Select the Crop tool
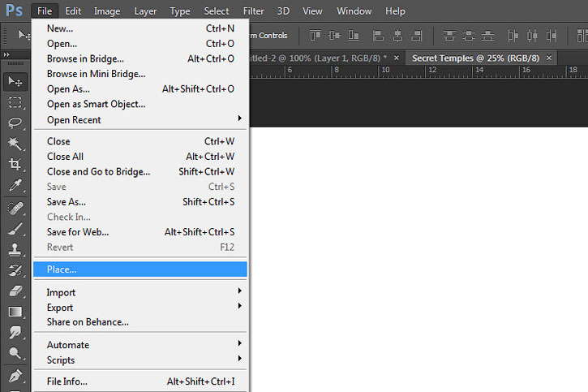The height and width of the screenshot is (392, 588). point(15,164)
